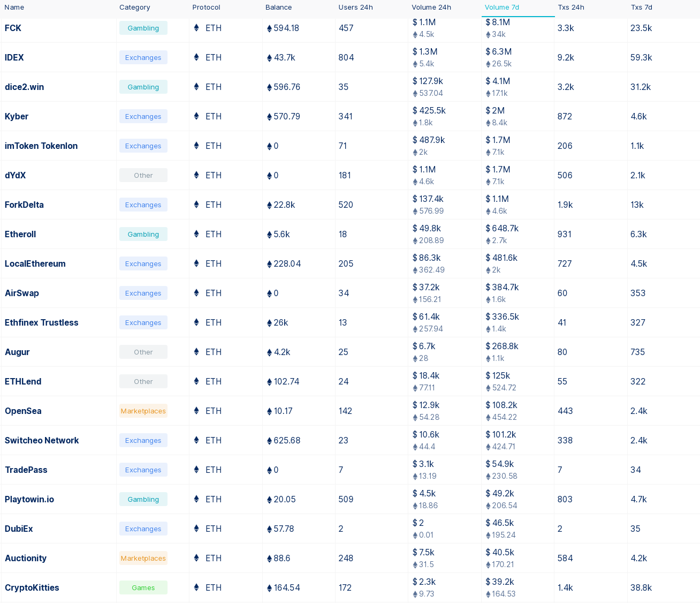The height and width of the screenshot is (603, 700).
Task: Sort by Txs 24h column header
Action: point(571,7)
